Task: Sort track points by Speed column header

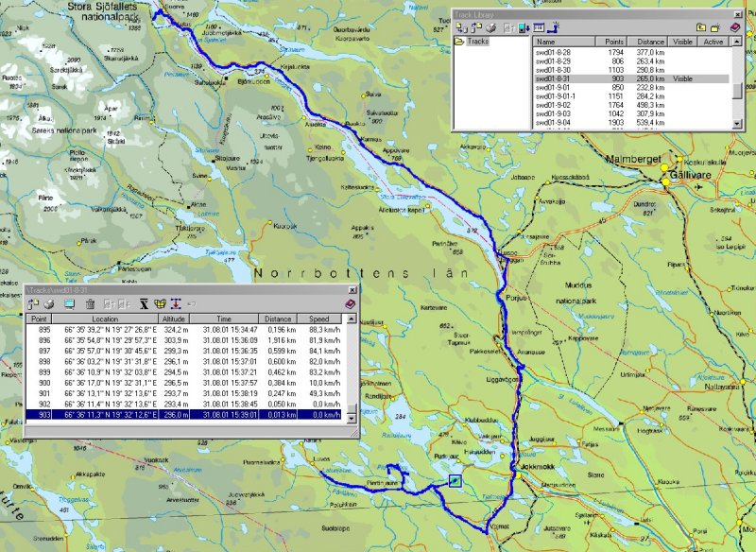Action: 320,319
